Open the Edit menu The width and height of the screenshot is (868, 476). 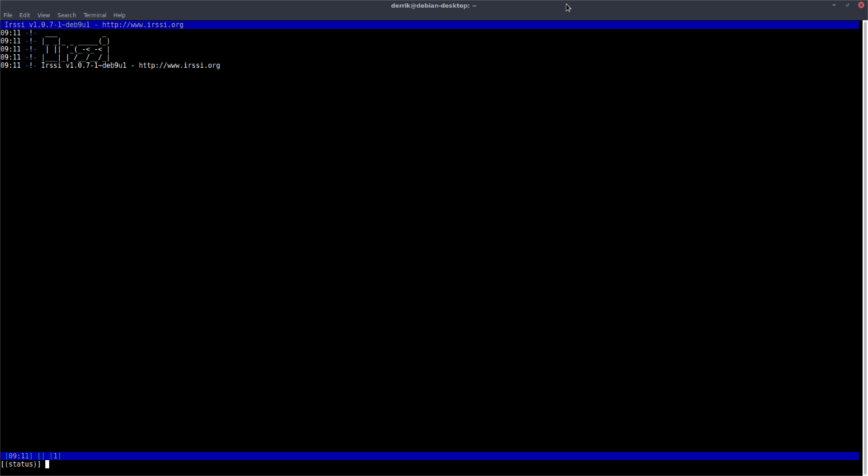click(x=25, y=15)
